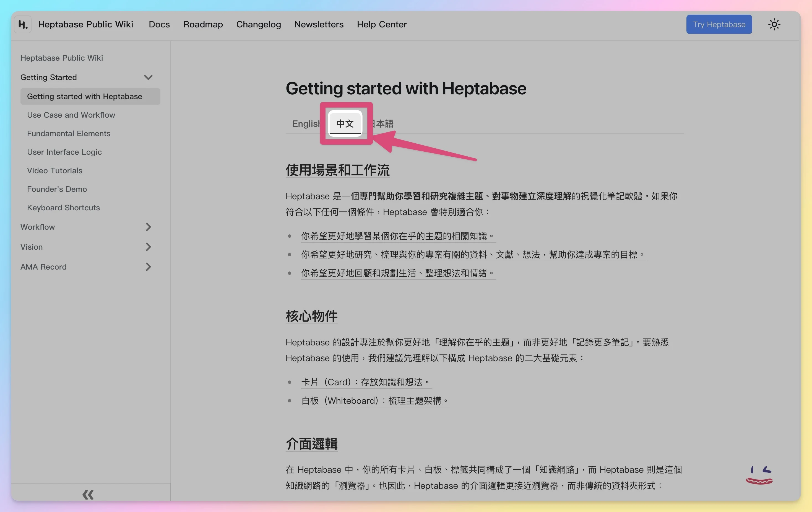Go to the Help Center page
Screen dimensions: 812x512
click(382, 24)
